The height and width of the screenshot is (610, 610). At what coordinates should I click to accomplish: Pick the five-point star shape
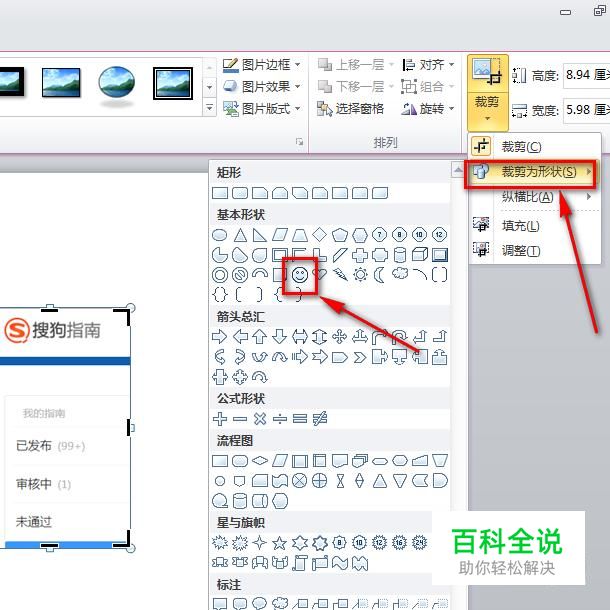[279, 543]
